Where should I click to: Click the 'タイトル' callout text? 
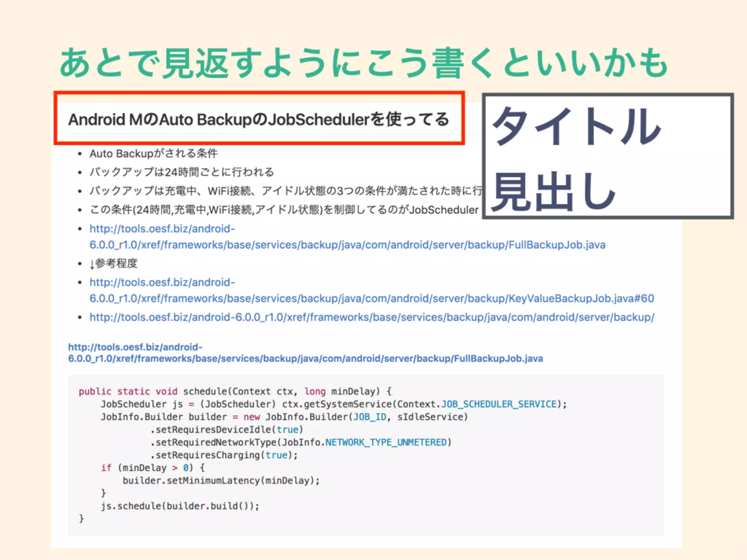577,126
